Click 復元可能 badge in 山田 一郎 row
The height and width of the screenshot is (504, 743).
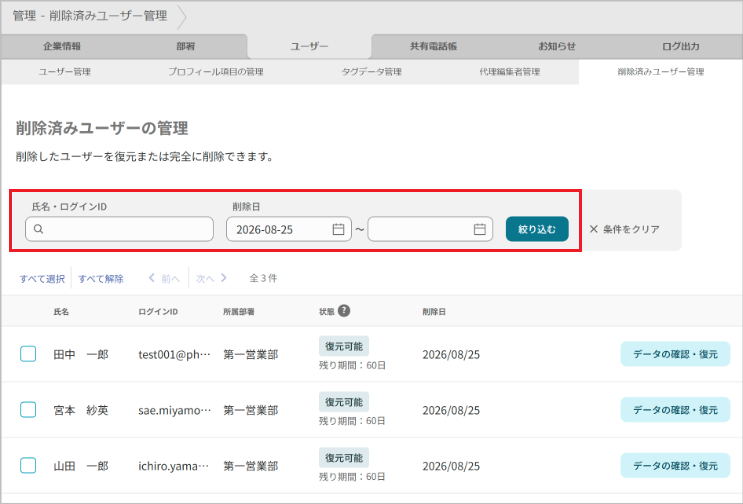(344, 458)
